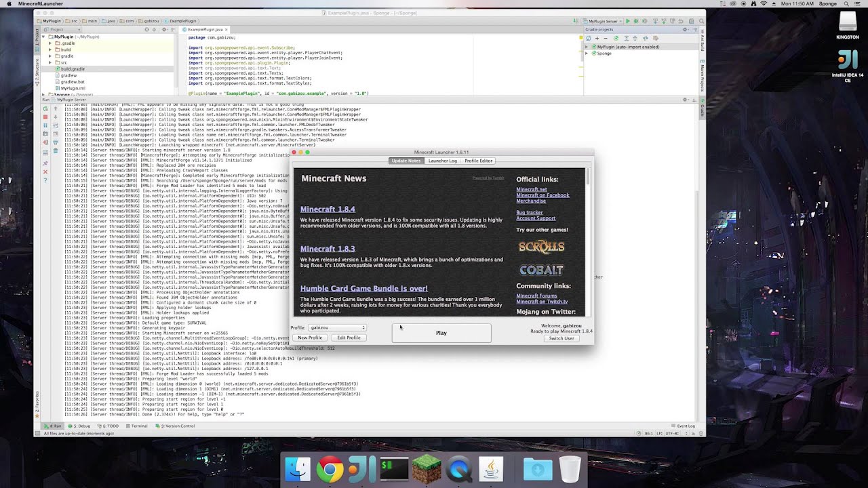Open the Version Control tool window tab

point(175,426)
